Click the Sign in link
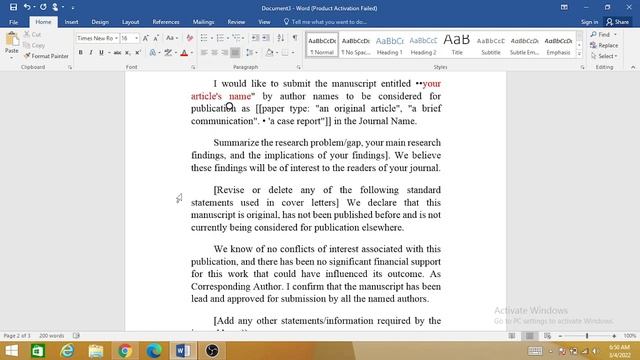 coord(589,22)
